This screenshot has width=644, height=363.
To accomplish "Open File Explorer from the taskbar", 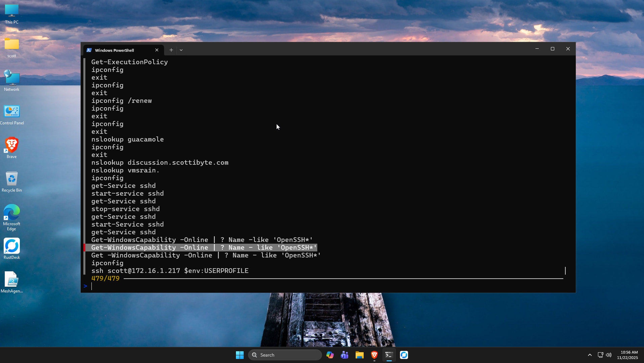I will (x=359, y=355).
